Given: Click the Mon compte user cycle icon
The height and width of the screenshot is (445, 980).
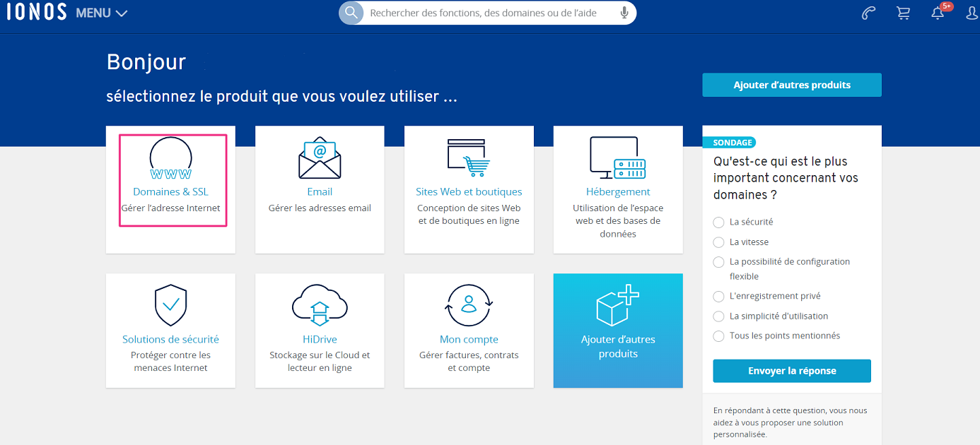Looking at the screenshot, I should 469,305.
